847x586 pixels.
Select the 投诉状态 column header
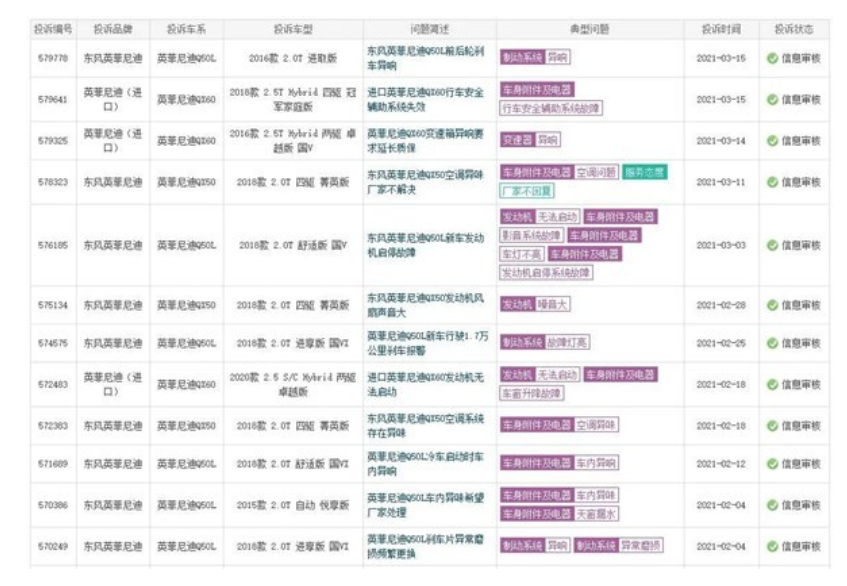(x=794, y=29)
